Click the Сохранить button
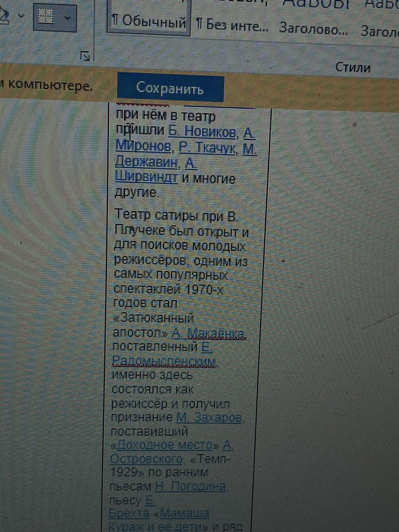This screenshot has height=532, width=399. coord(170,88)
